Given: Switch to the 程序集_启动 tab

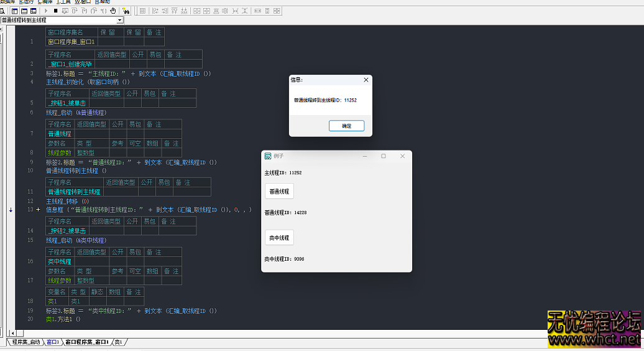Looking at the screenshot, I should tap(25, 342).
